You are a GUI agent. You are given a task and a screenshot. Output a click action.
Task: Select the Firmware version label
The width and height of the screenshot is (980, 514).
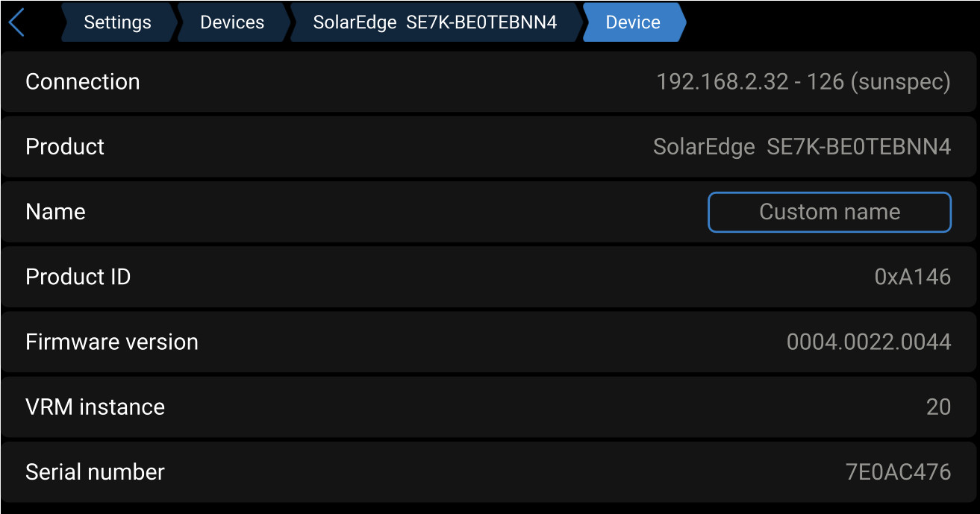click(112, 342)
